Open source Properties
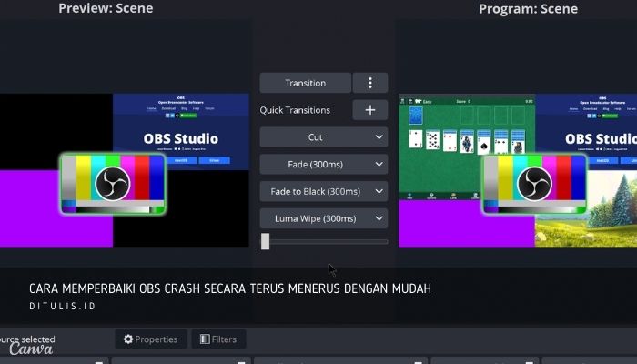This screenshot has height=364, width=637. click(x=151, y=339)
